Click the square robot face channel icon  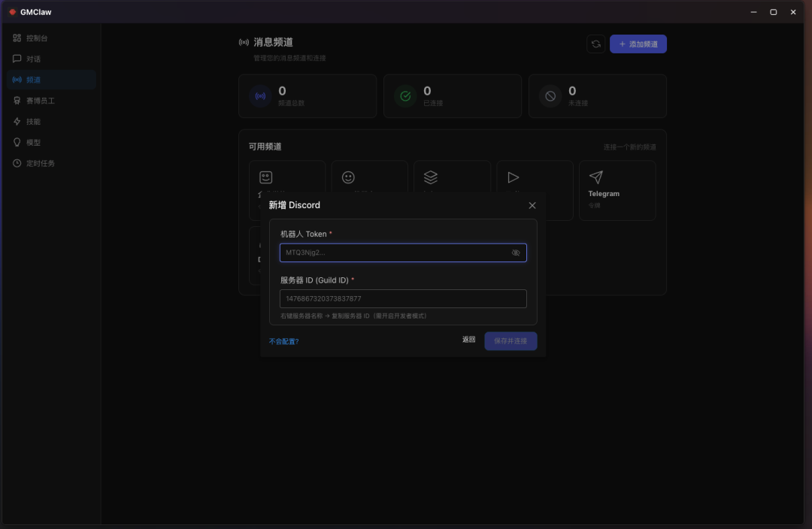pos(265,177)
